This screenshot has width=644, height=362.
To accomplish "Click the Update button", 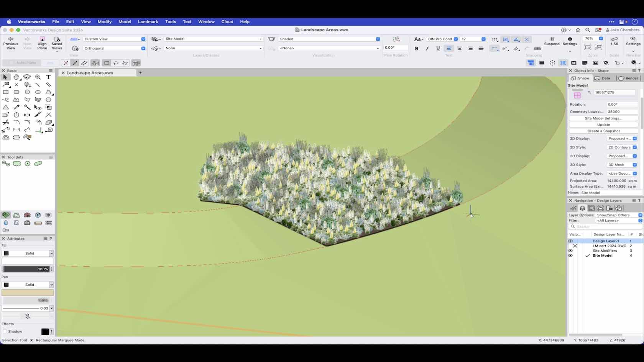I will point(603,124).
